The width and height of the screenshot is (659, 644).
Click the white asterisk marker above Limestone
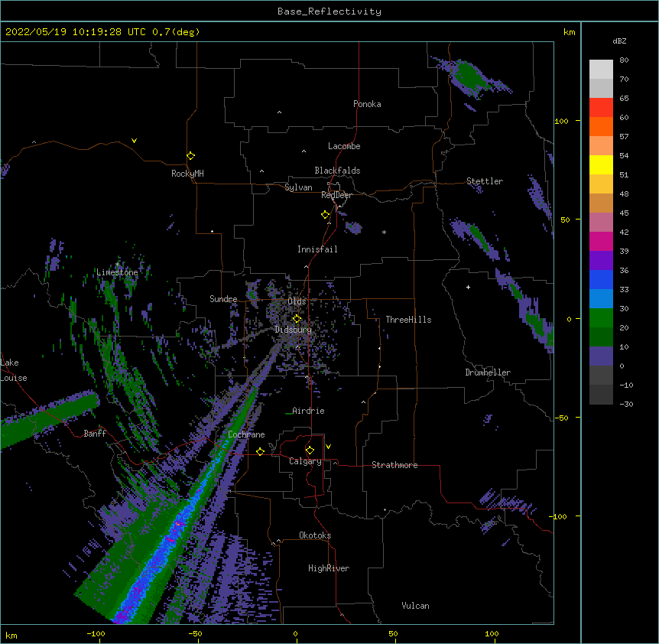coord(118,265)
